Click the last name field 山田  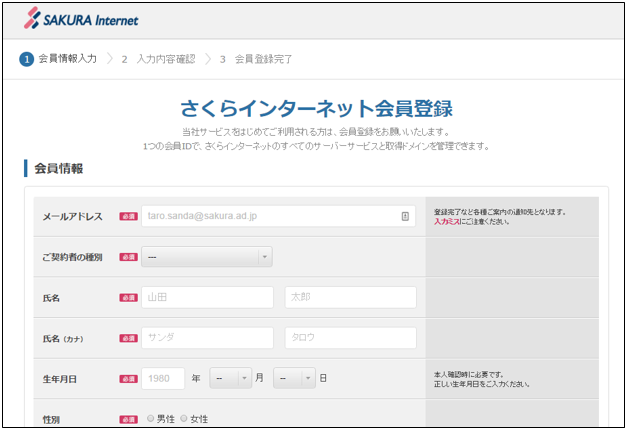click(x=207, y=297)
